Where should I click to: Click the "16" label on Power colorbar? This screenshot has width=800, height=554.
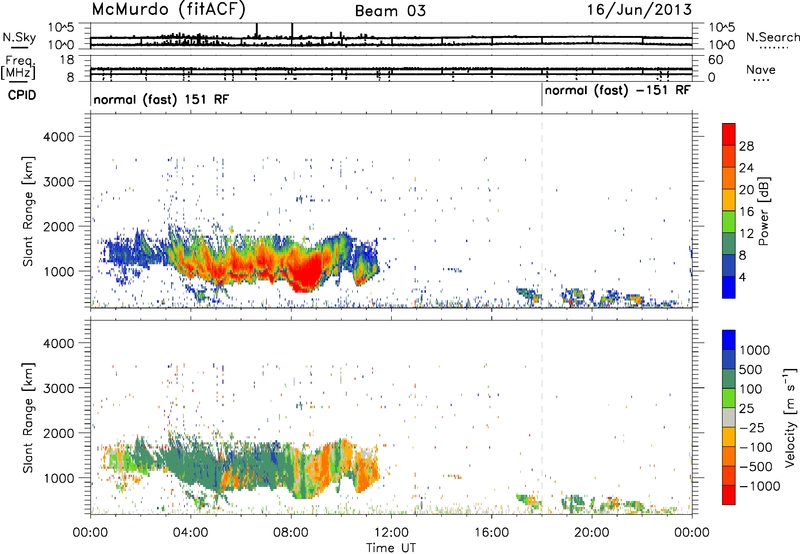[746, 211]
